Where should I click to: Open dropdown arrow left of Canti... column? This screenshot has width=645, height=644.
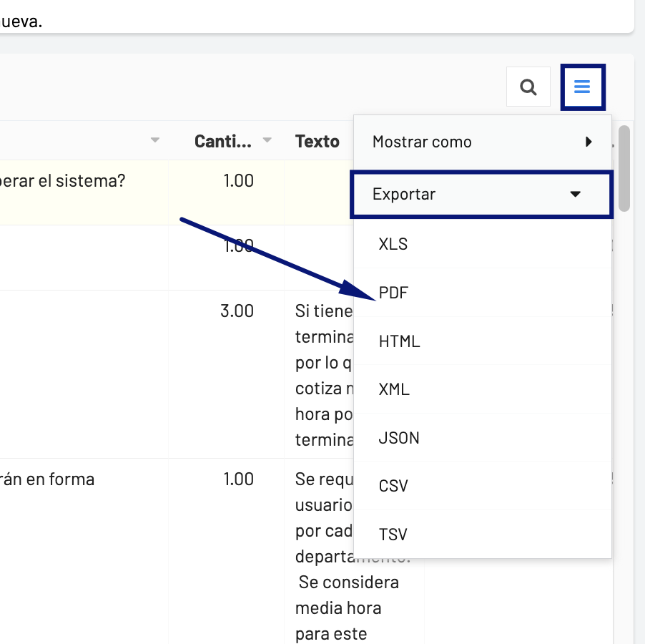tap(155, 141)
